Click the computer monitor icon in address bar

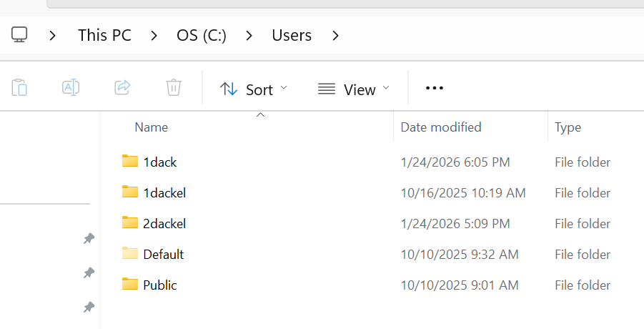(x=20, y=34)
